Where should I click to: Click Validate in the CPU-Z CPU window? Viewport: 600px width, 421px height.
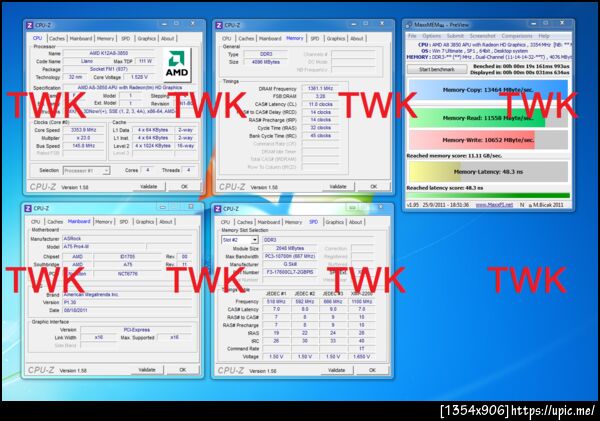pyautogui.click(x=148, y=187)
